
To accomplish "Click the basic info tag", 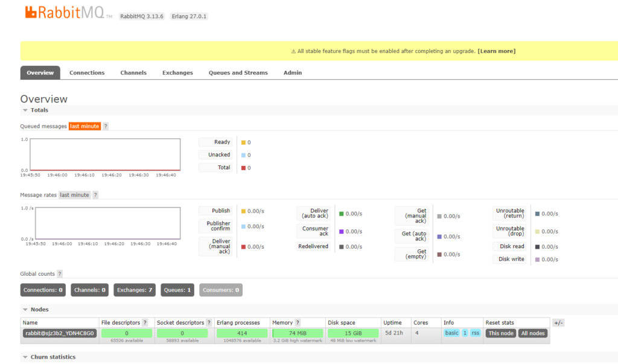I will [451, 333].
